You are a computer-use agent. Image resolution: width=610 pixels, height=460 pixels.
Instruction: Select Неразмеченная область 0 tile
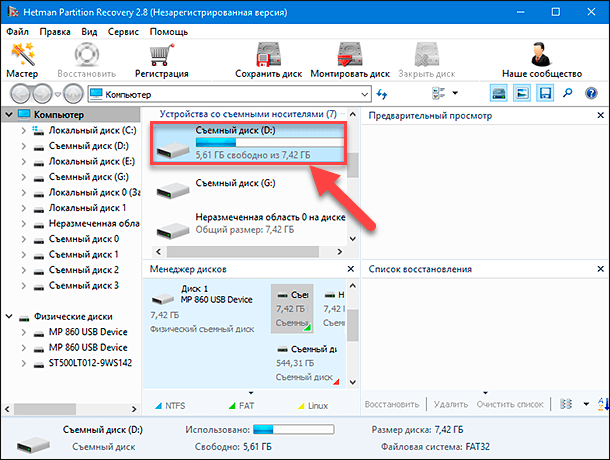248,225
